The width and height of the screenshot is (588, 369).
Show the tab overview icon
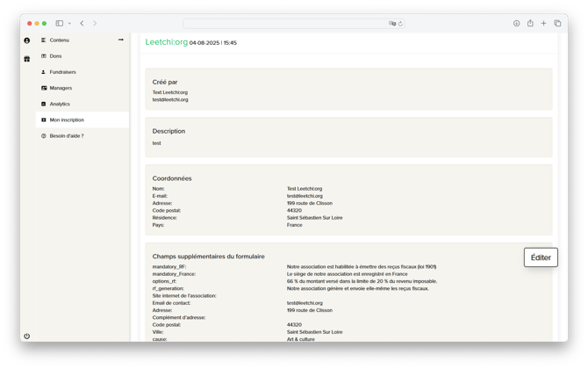pyautogui.click(x=557, y=23)
